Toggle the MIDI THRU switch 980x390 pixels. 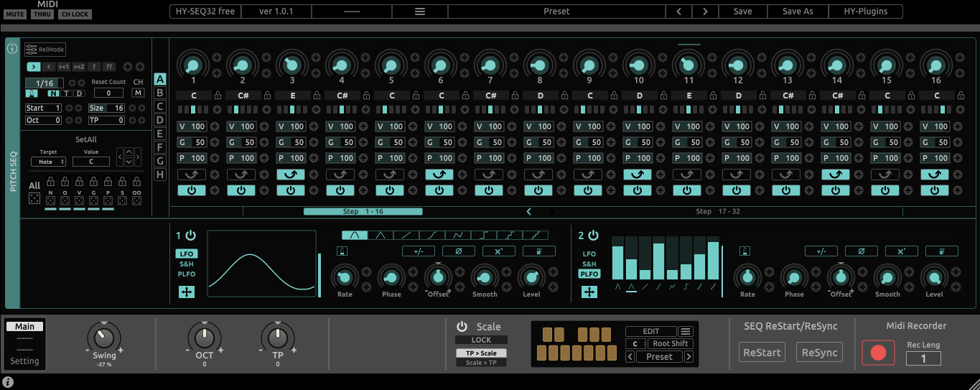pyautogui.click(x=42, y=14)
